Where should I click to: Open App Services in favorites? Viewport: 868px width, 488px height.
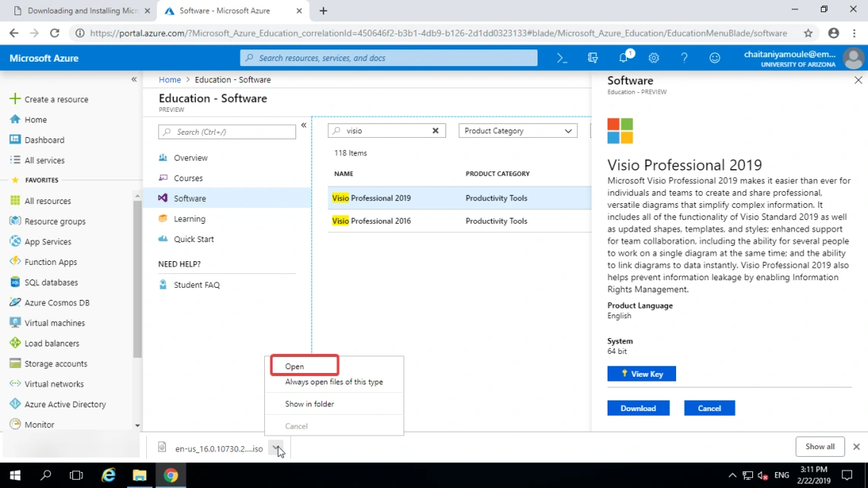point(48,242)
